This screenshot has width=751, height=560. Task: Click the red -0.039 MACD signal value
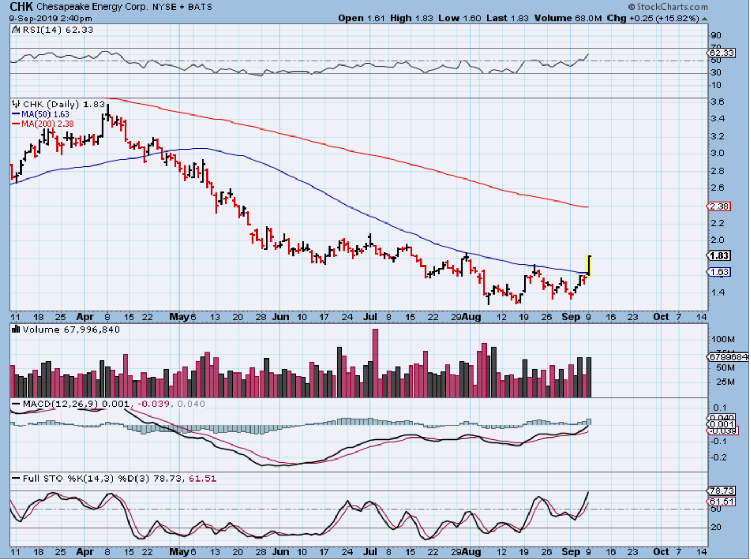pos(153,404)
